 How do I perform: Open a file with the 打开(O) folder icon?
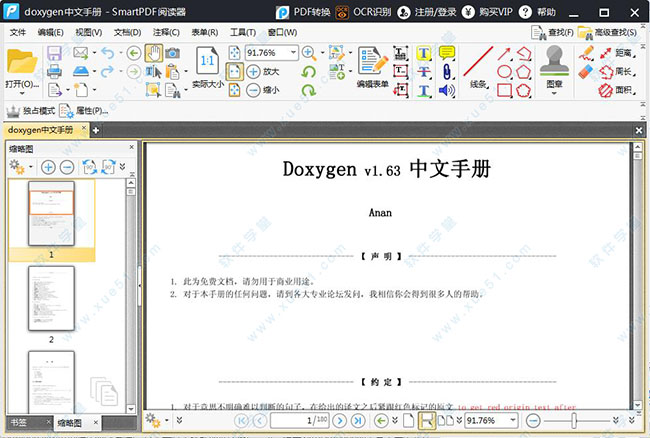(22, 62)
